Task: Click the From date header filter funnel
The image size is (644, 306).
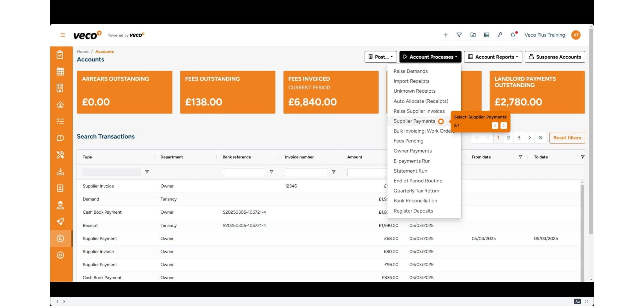Action: [x=520, y=157]
